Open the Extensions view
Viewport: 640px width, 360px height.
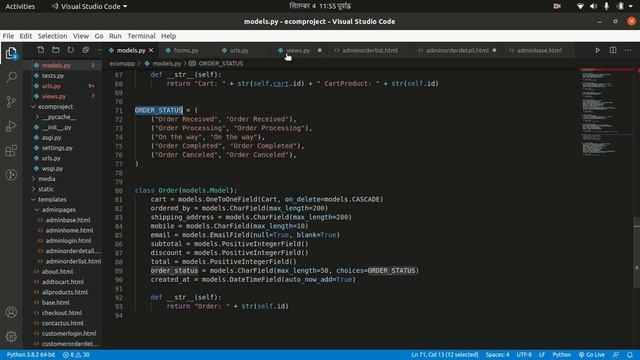click(11, 151)
